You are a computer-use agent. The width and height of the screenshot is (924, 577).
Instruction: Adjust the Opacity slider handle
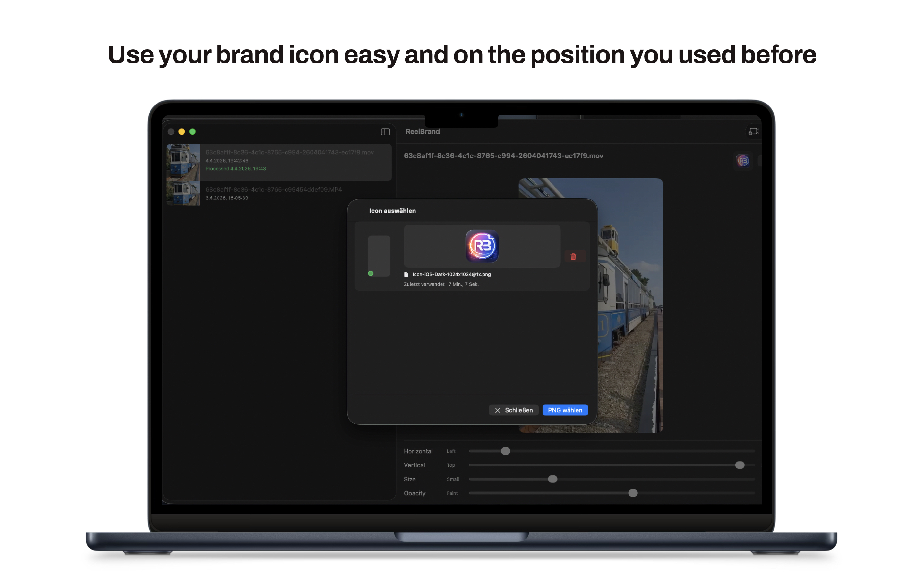(633, 493)
